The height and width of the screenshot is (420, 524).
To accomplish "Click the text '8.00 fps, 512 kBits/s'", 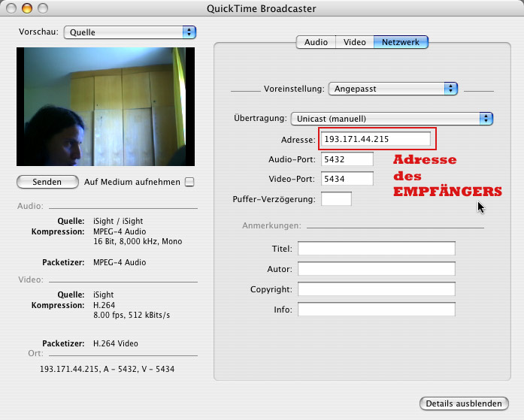I will pos(132,315).
